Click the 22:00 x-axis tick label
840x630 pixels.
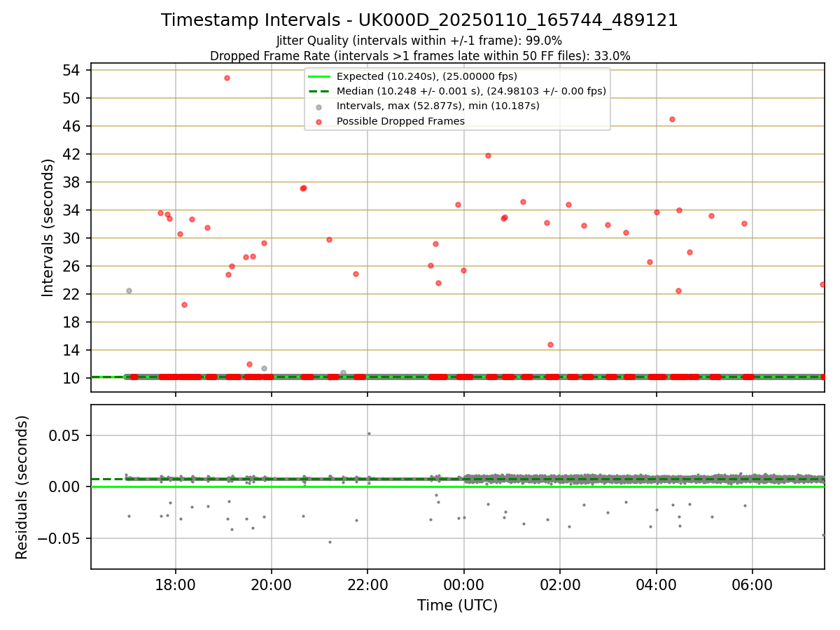367,585
